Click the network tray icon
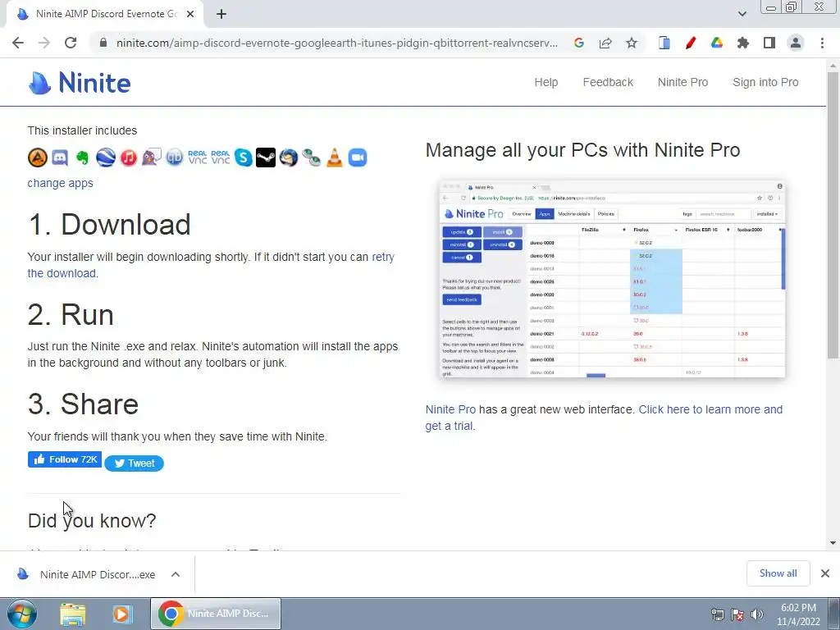This screenshot has height=630, width=840. [x=717, y=614]
